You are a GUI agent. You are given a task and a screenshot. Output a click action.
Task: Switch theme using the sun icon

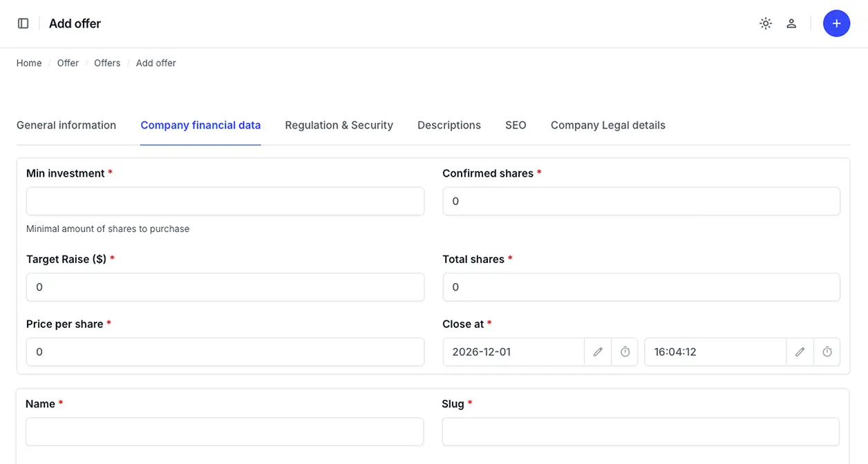[766, 23]
